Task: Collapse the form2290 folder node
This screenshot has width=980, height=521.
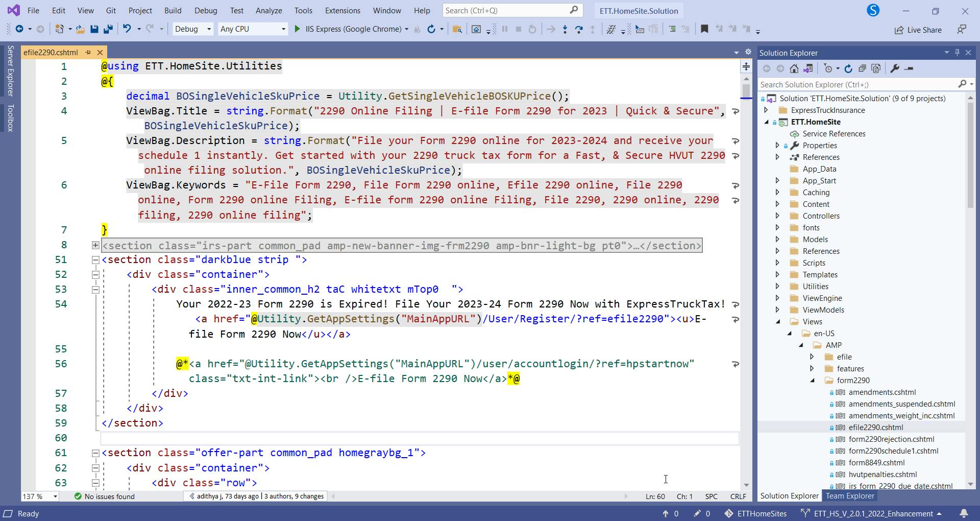Action: click(x=812, y=380)
